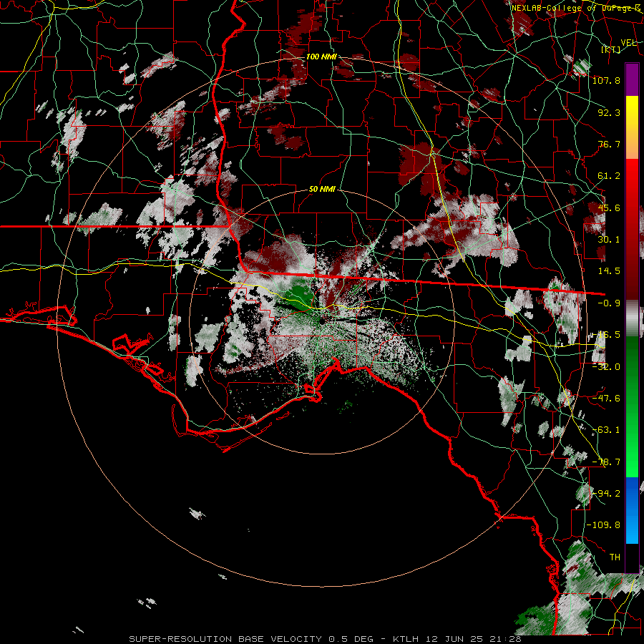Click the 30.1 velocity scale value
The height and width of the screenshot is (644, 644).
[x=609, y=240]
